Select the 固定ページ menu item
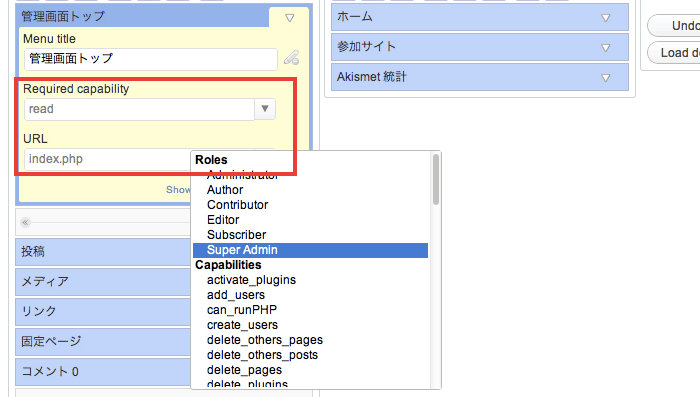Image resolution: width=700 pixels, height=397 pixels. pos(104,342)
